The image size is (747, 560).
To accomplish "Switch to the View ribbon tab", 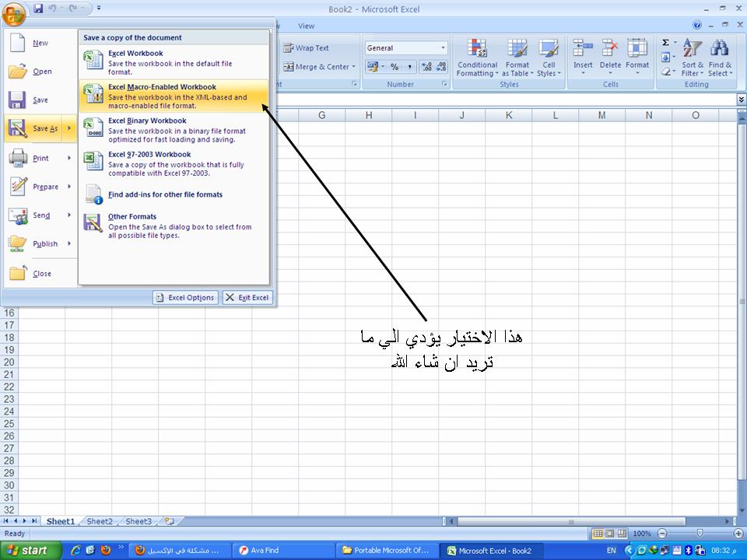I will 307,26.
